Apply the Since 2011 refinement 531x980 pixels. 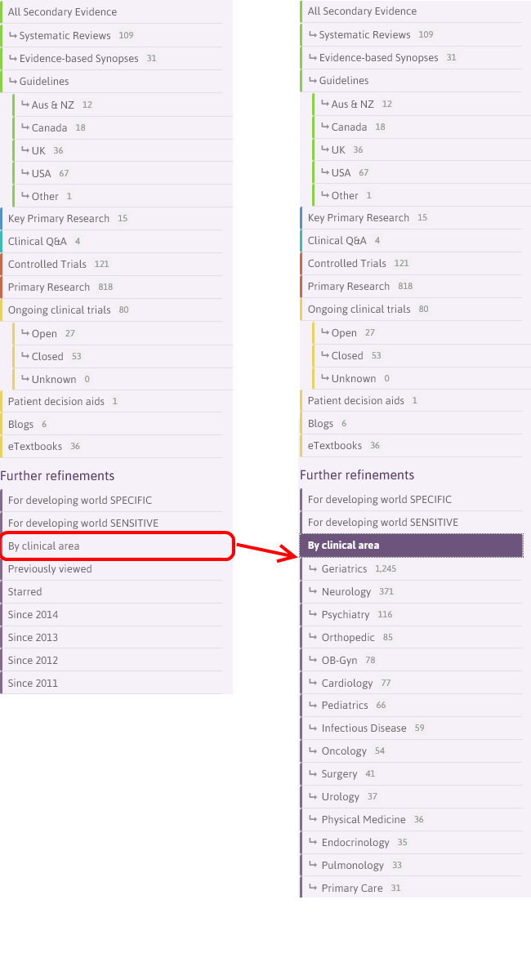(33, 683)
